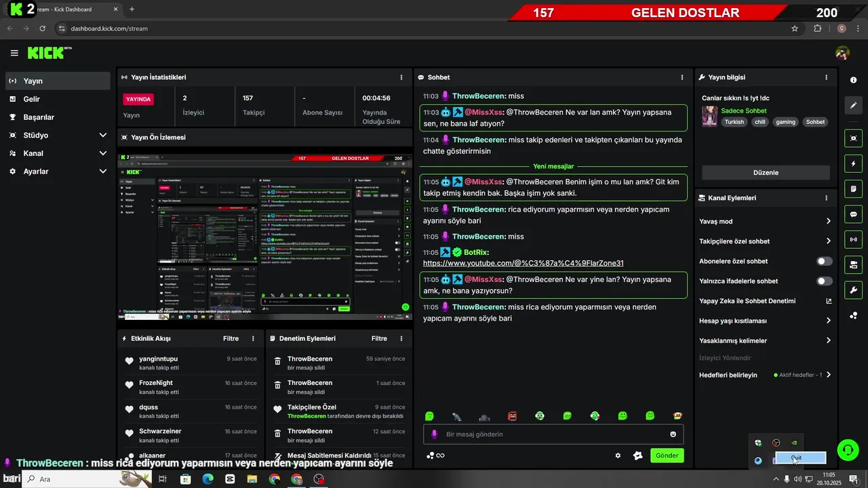Open Yayın bilgisi panel three-dot menu

point(826,77)
